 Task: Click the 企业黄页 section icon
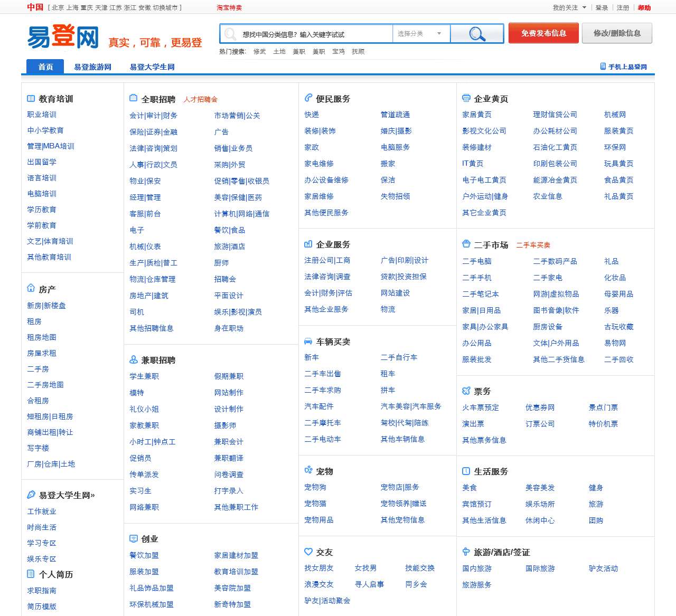click(x=466, y=98)
